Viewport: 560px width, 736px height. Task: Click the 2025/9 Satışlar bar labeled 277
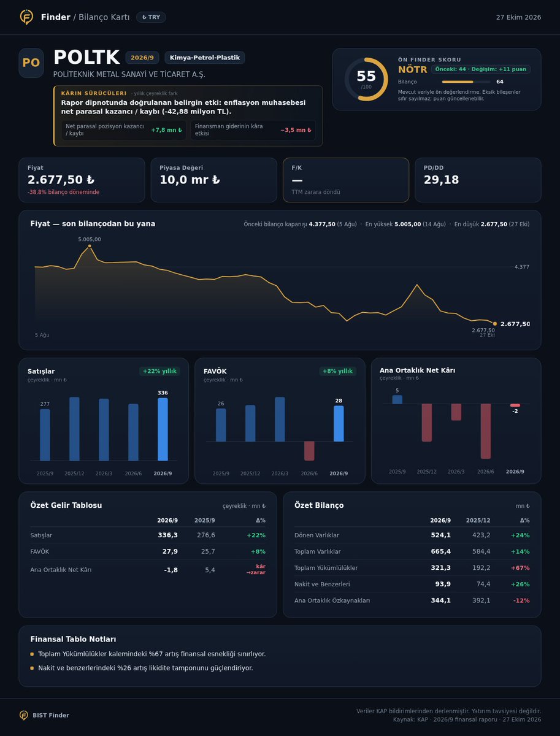coord(45,435)
